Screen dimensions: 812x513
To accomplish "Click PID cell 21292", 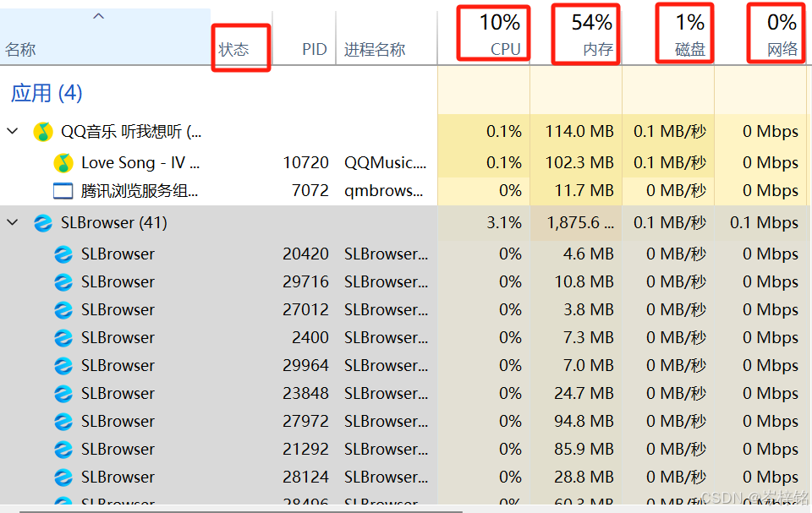I will pyautogui.click(x=305, y=450).
